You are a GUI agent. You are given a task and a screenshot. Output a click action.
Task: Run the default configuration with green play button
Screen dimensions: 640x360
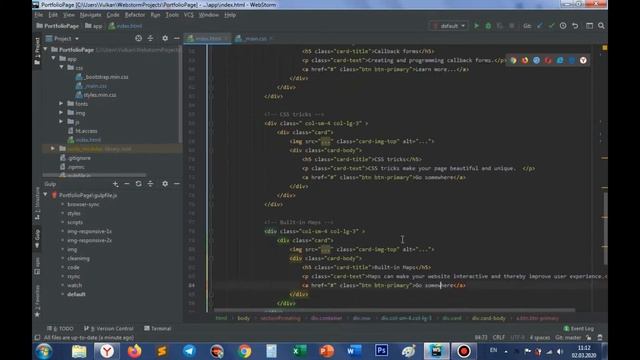pos(476,26)
